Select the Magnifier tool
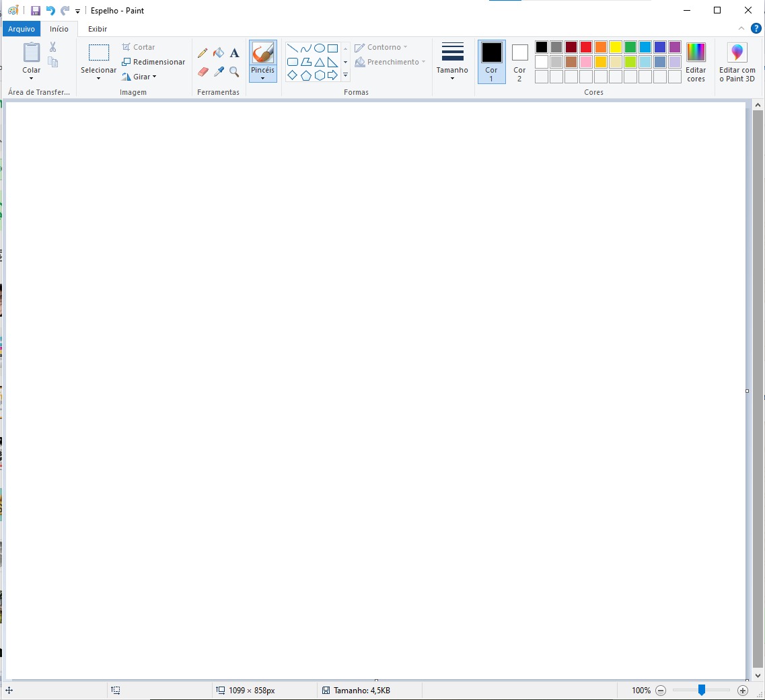The height and width of the screenshot is (700, 765). 234,71
